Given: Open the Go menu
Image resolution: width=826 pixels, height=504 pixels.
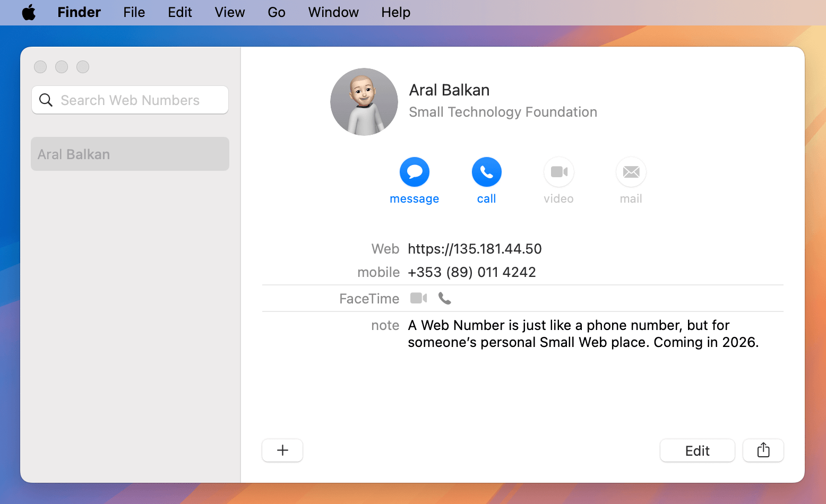Looking at the screenshot, I should (277, 12).
